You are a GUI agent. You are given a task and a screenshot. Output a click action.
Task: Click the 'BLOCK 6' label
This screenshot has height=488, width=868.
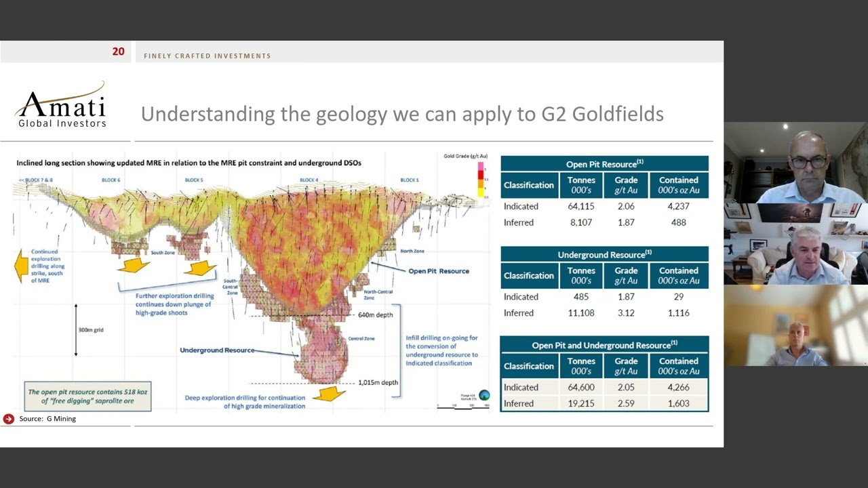coord(111,180)
